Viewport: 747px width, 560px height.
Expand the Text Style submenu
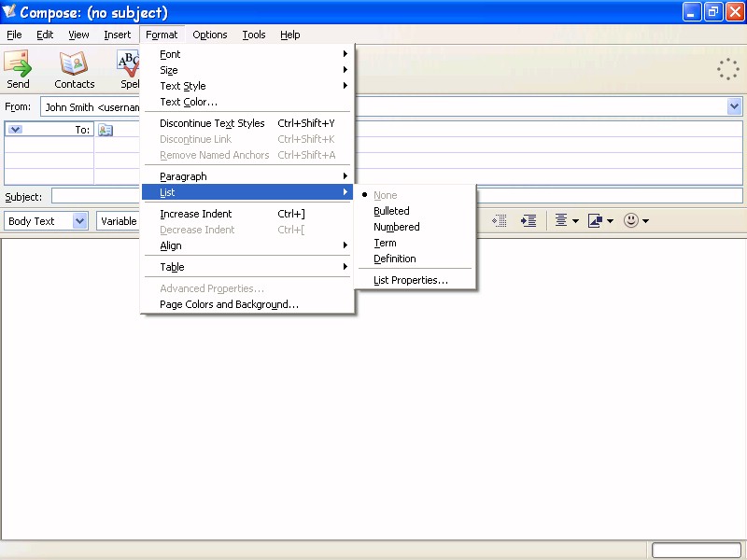tap(247, 86)
